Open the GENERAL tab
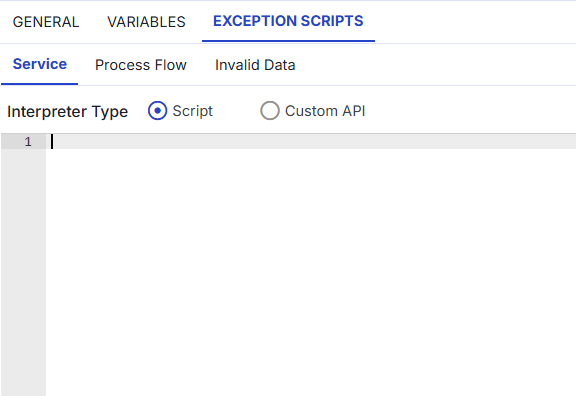The width and height of the screenshot is (576, 396). [x=46, y=22]
